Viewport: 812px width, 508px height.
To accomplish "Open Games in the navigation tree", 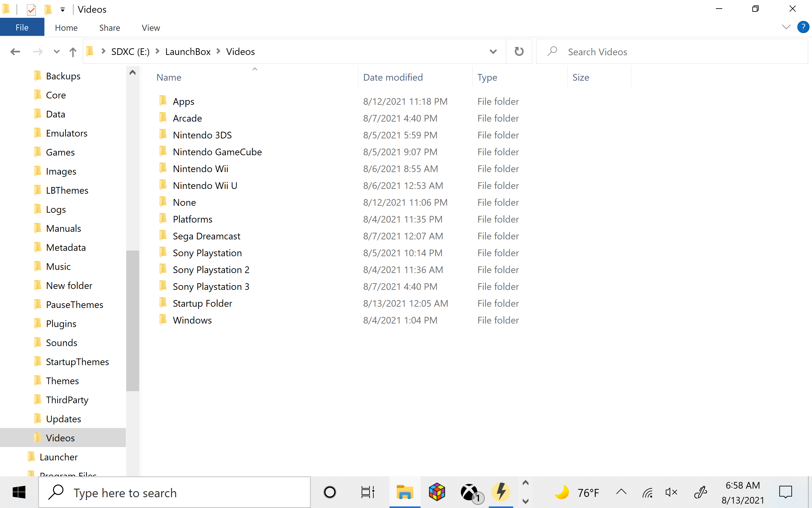I will [x=60, y=152].
